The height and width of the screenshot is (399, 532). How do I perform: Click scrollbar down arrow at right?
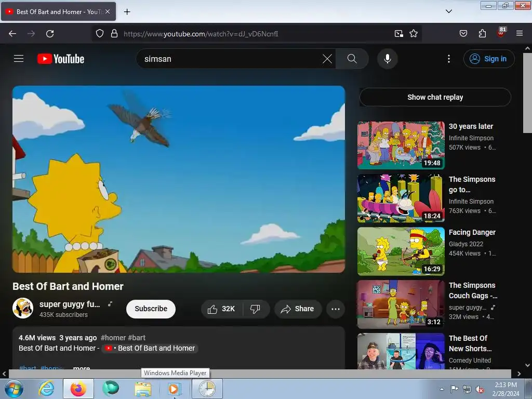click(527, 365)
